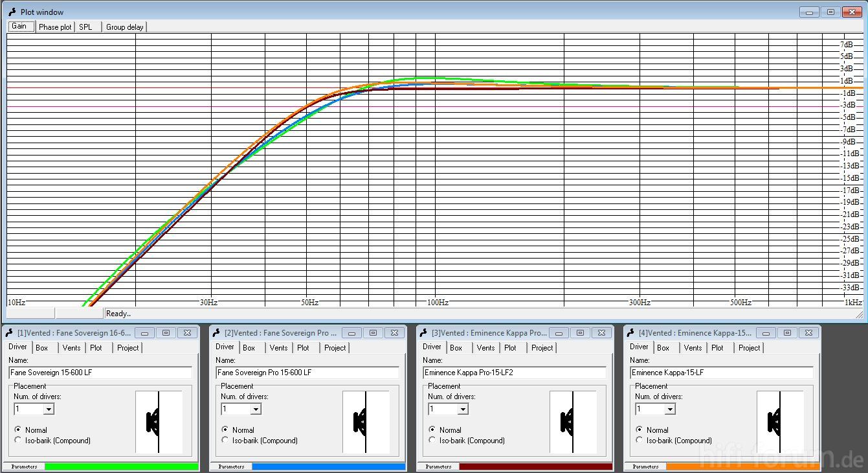The width and height of the screenshot is (868, 473).
Task: Open the Group delay tab
Action: [125, 27]
